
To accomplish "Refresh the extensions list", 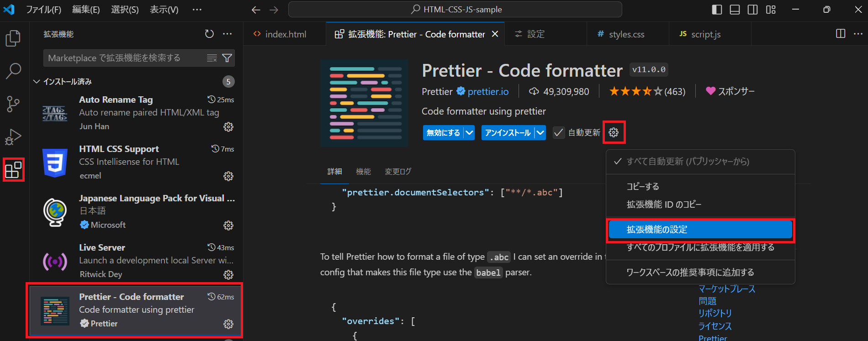I will click(x=209, y=34).
